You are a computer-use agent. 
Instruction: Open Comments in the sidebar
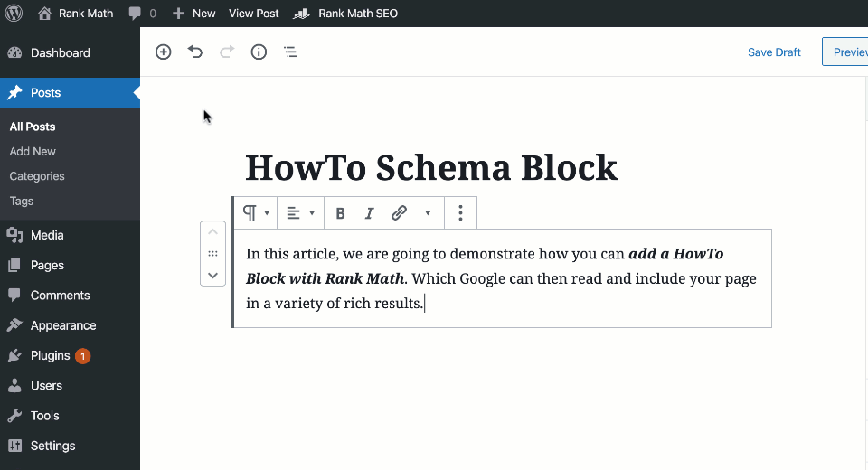tap(70, 295)
